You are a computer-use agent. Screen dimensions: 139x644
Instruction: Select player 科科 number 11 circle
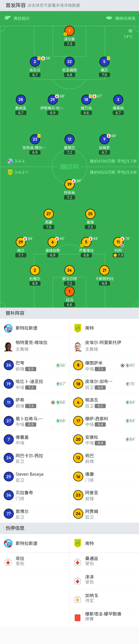click(x=118, y=242)
